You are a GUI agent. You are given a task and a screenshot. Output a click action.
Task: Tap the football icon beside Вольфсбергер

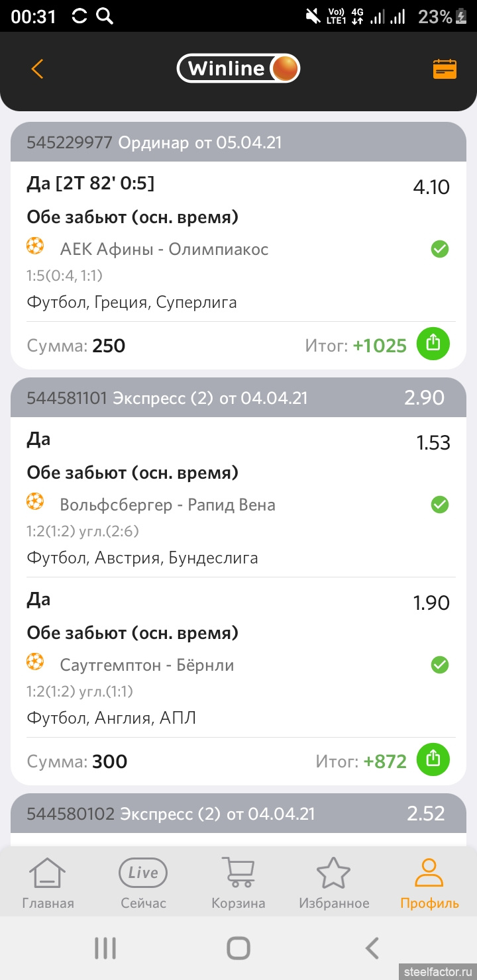[x=35, y=502]
